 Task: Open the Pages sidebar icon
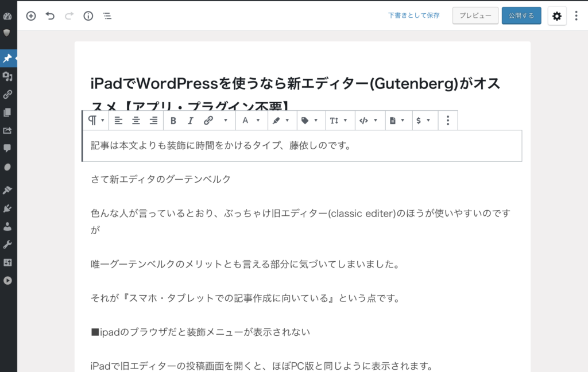click(x=7, y=112)
